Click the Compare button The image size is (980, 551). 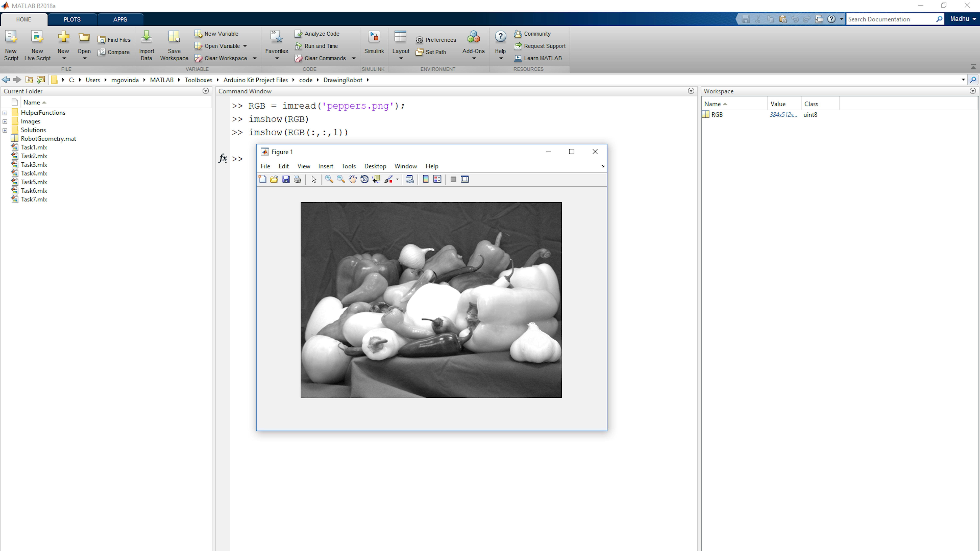[x=113, y=52]
